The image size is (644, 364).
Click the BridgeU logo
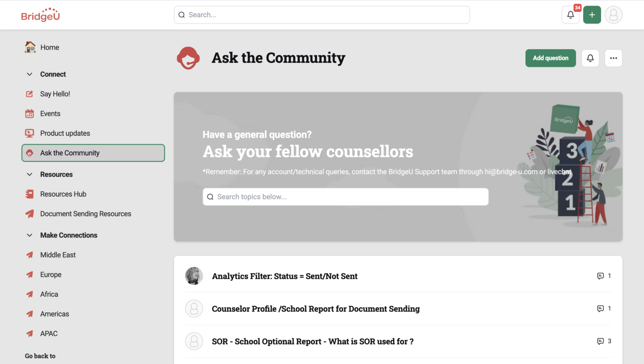click(x=40, y=15)
